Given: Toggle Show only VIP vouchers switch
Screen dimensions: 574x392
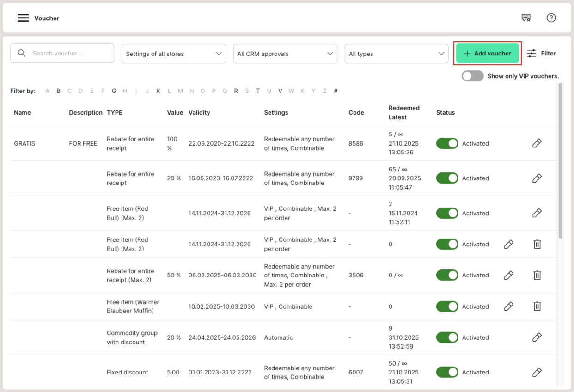Looking at the screenshot, I should (x=472, y=76).
